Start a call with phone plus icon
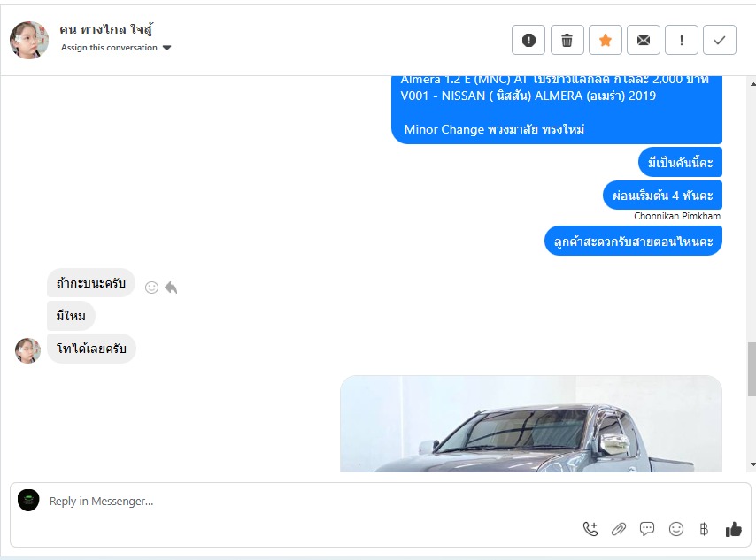The height and width of the screenshot is (560, 756). click(x=590, y=529)
